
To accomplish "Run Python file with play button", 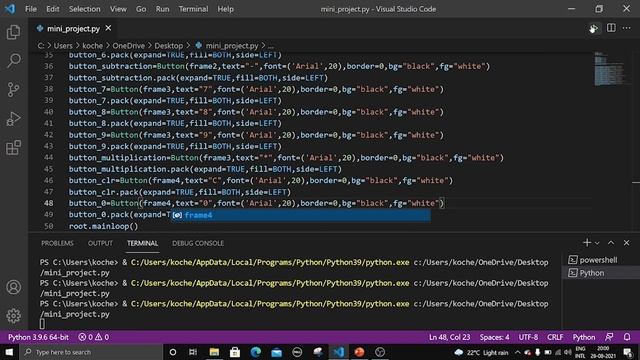I will point(593,28).
